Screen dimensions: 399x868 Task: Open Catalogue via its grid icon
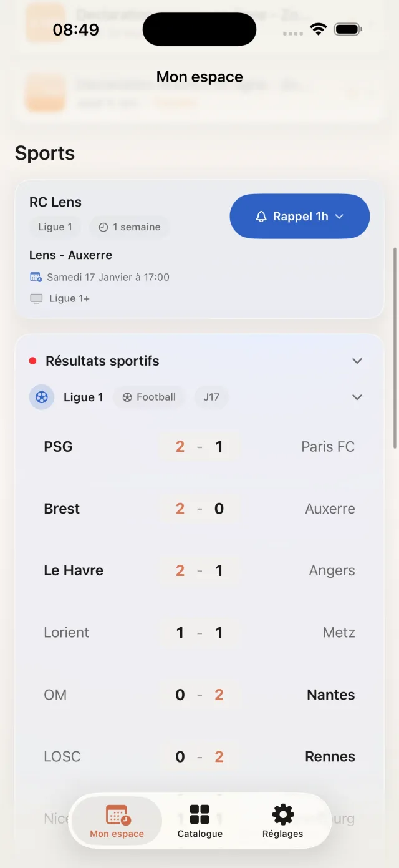199,812
